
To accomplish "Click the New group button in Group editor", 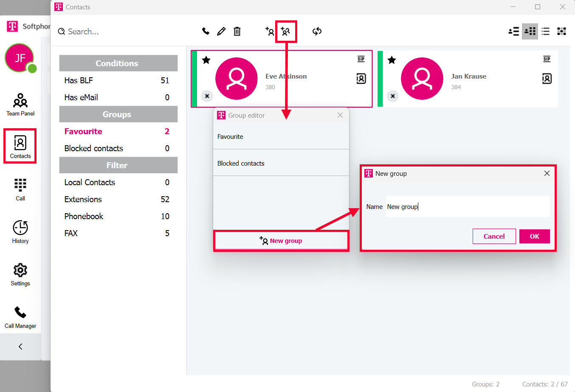I will 281,241.
